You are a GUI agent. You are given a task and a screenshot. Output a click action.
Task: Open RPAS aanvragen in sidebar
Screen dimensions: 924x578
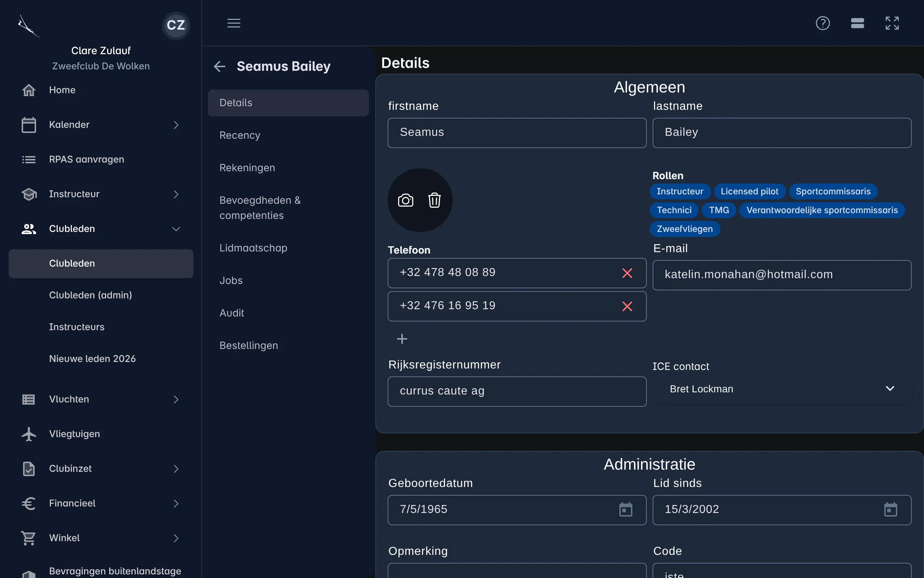(101, 159)
